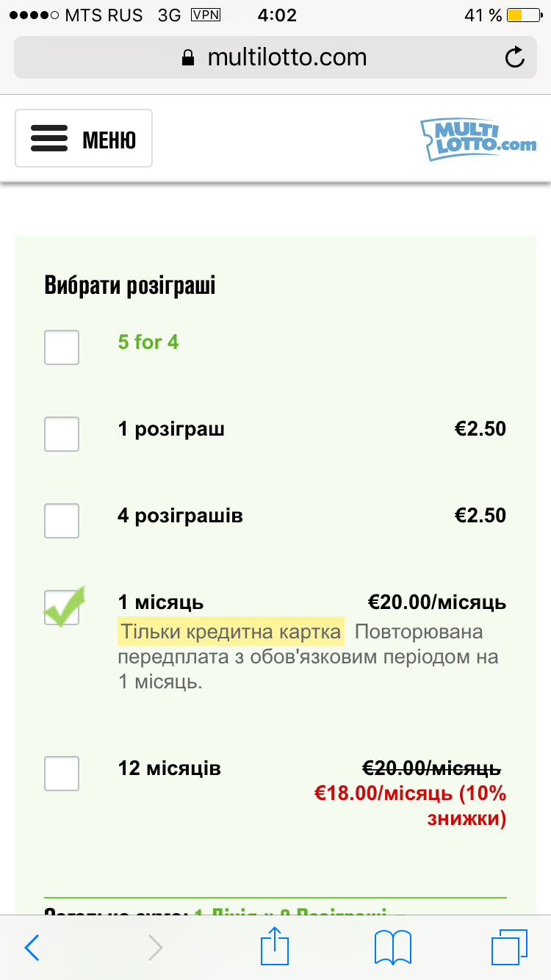Image resolution: width=551 pixels, height=980 pixels.
Task: Open the Safari share sheet
Action: click(275, 946)
